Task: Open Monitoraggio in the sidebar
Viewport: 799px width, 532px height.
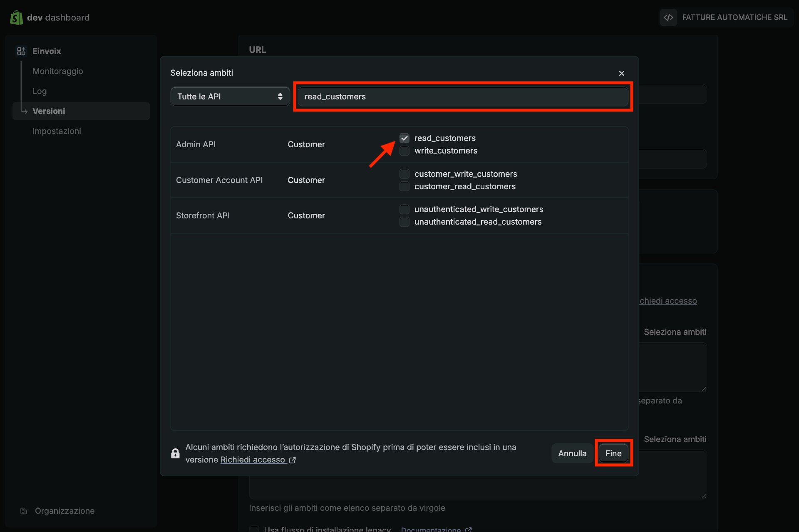Action: coord(58,71)
